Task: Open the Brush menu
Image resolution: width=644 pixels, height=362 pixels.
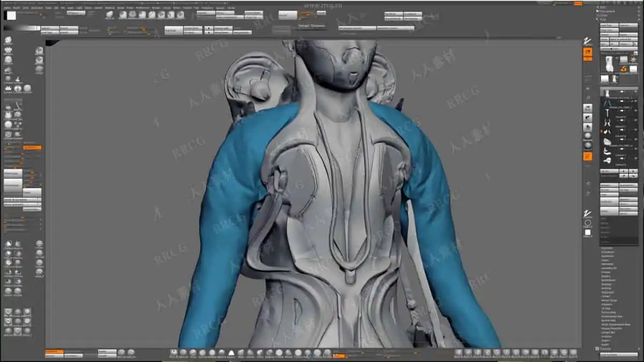Action: (x=16, y=8)
